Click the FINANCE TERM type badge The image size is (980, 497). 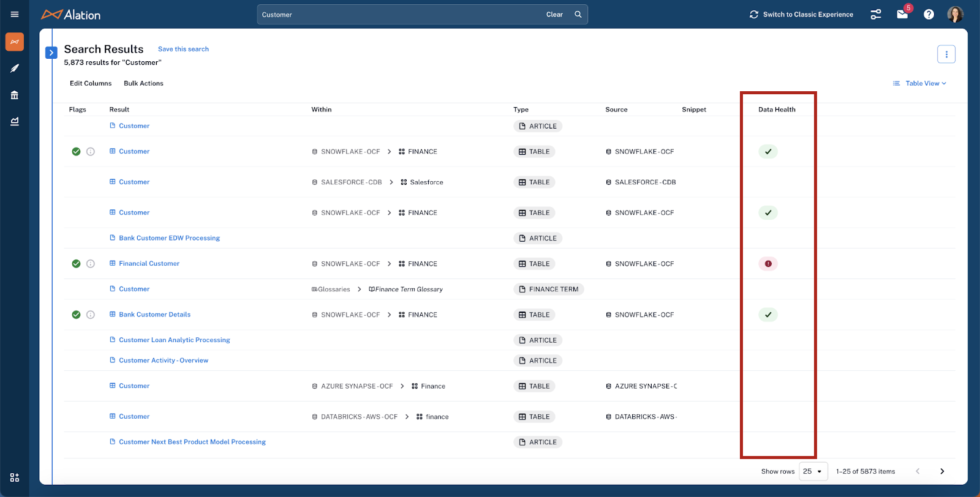(549, 290)
